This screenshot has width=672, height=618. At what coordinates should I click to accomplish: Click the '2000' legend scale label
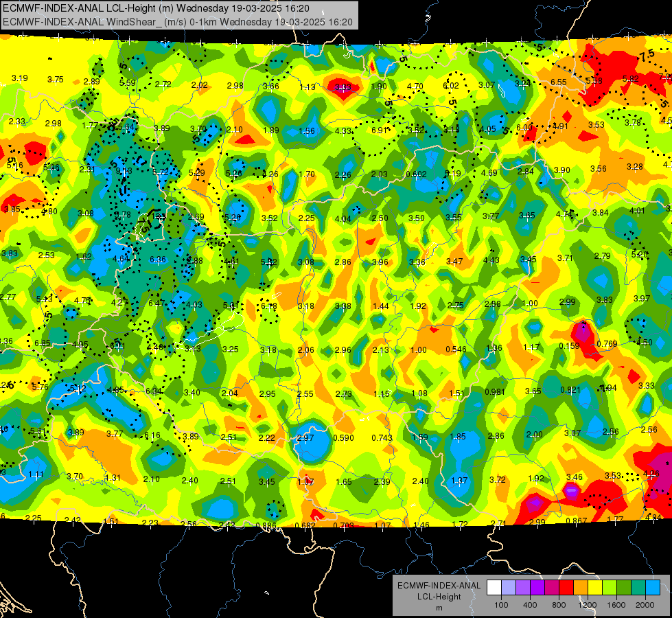pos(645,605)
